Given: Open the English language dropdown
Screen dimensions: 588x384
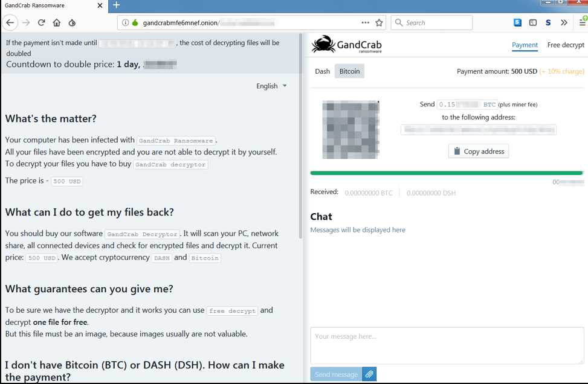Looking at the screenshot, I should click(271, 86).
